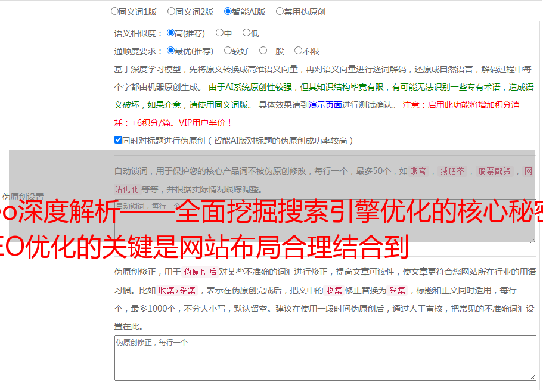543x392 pixels.
Task: Click into the 自动锁词 text area
Action: [x=325, y=222]
